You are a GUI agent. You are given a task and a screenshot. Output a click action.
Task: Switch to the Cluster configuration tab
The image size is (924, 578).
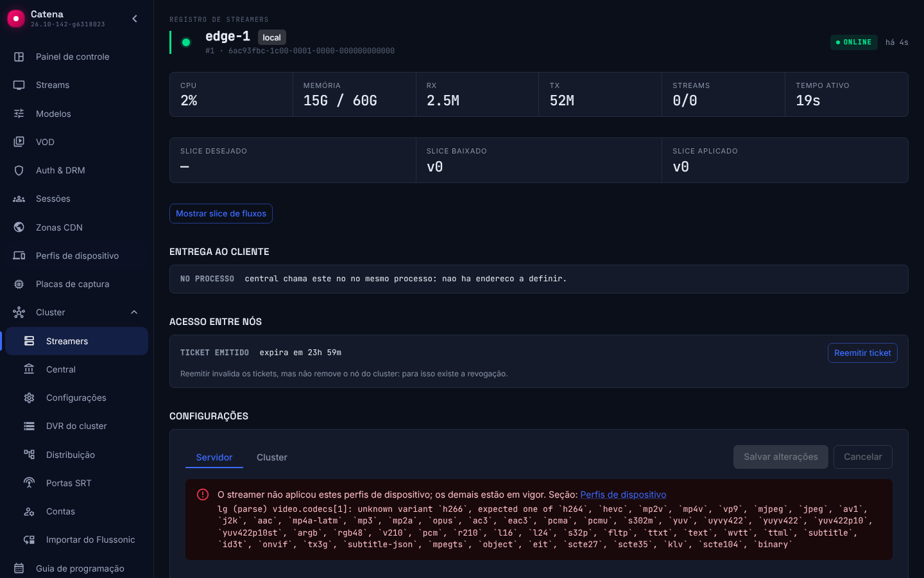tap(272, 457)
